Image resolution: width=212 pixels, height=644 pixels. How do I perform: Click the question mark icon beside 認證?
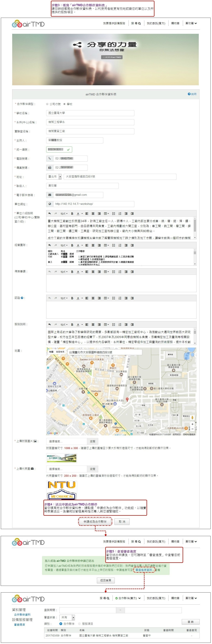[22, 298]
